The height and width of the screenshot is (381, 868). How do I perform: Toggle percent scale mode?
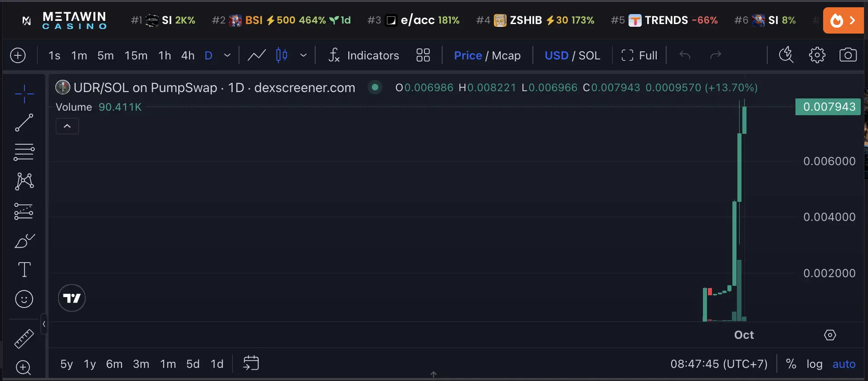coord(791,364)
